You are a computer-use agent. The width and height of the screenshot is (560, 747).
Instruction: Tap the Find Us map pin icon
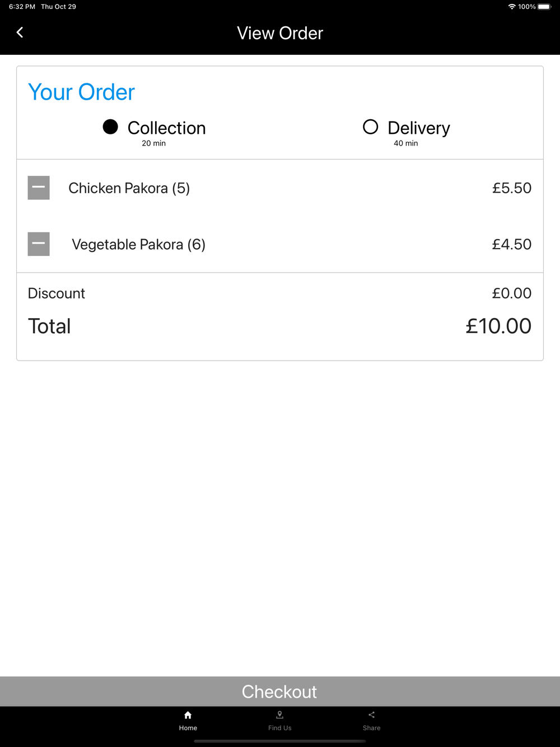[x=279, y=715]
